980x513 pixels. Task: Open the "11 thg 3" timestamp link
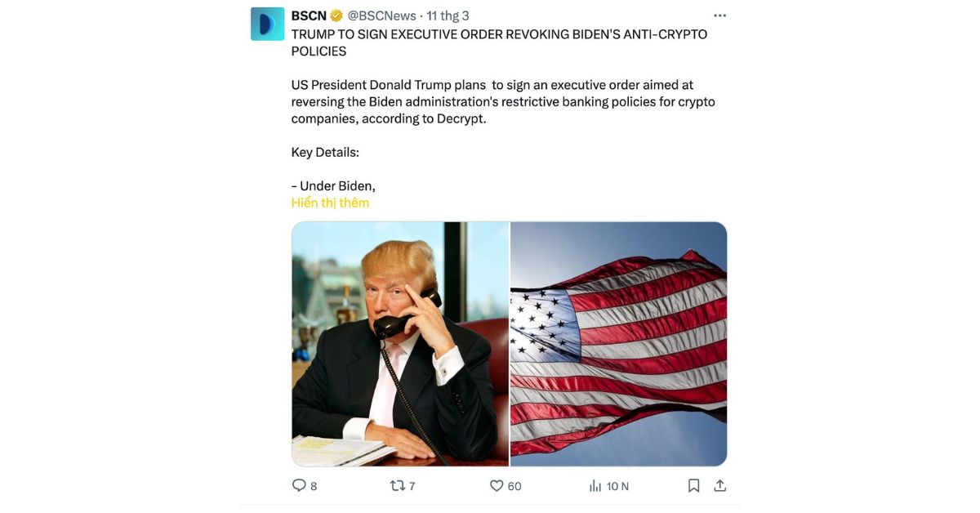click(x=448, y=16)
